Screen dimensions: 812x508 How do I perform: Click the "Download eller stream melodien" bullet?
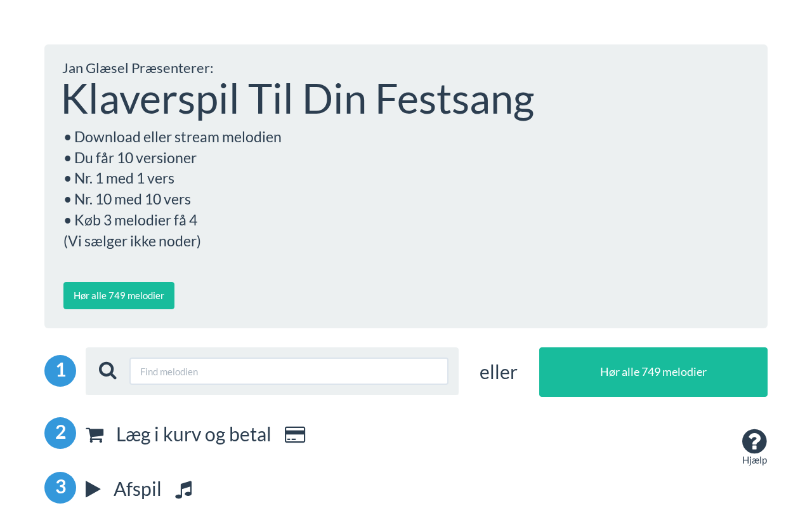pyautogui.click(x=177, y=137)
